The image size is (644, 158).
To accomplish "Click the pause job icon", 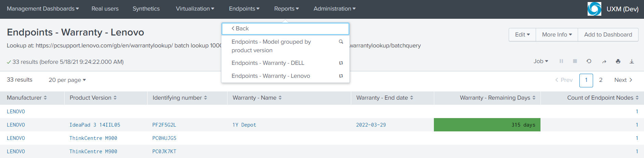I will coord(561,61).
